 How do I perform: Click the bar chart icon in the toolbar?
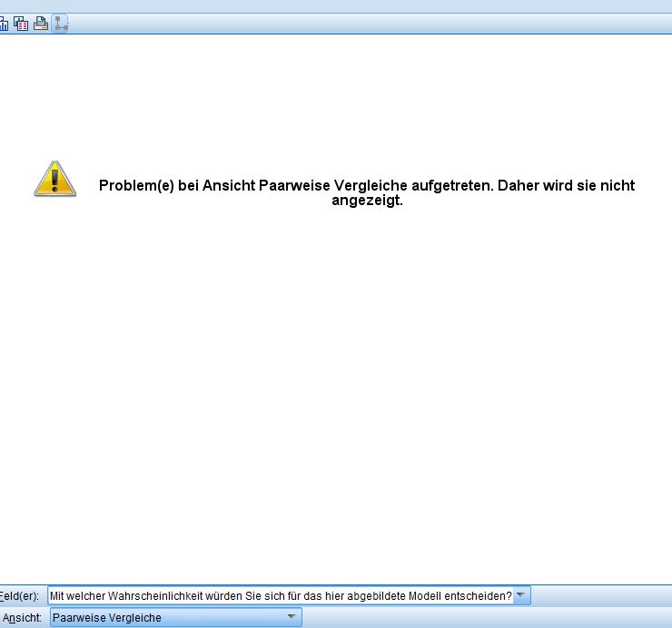coord(4,24)
